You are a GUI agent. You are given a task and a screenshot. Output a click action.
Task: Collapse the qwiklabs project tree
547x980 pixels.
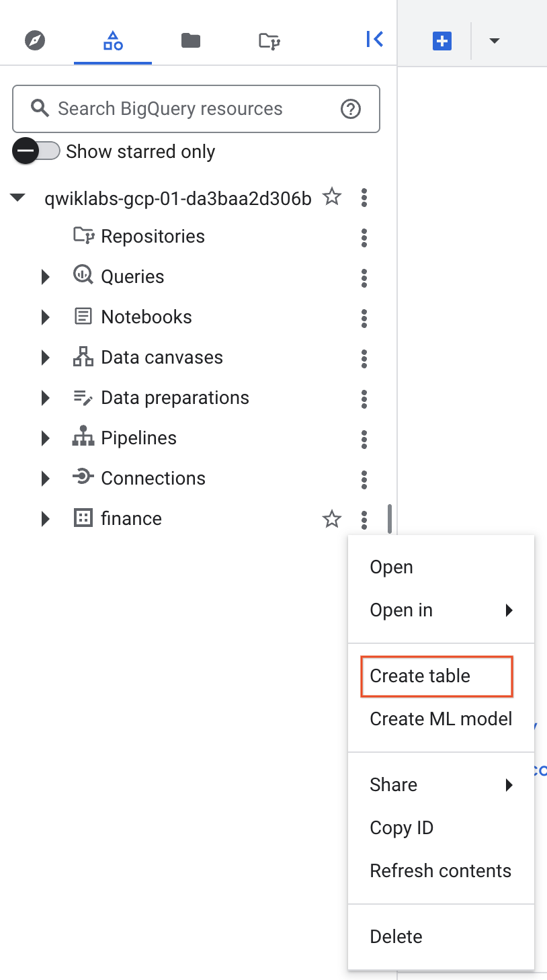(x=17, y=197)
